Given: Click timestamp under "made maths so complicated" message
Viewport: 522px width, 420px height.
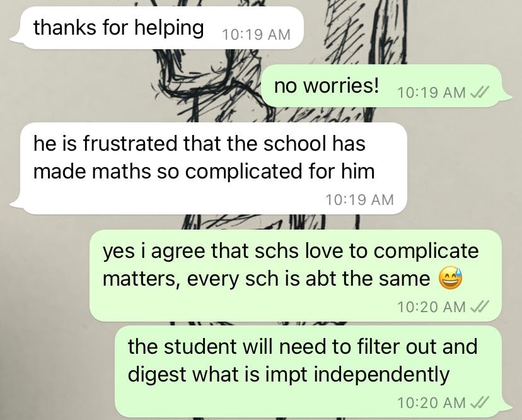Looking at the screenshot, I should (359, 200).
